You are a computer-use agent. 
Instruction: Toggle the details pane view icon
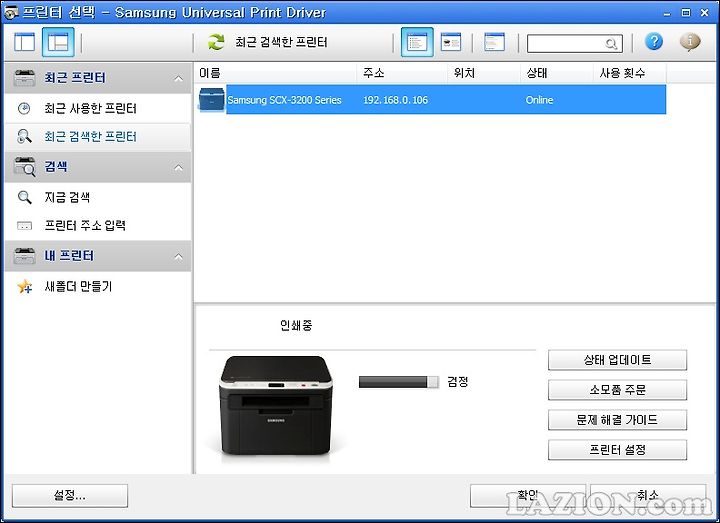[x=495, y=42]
